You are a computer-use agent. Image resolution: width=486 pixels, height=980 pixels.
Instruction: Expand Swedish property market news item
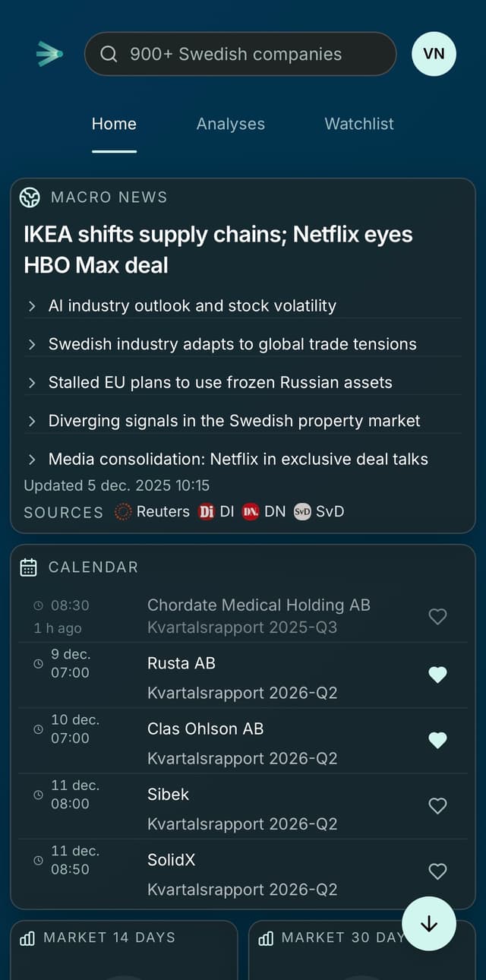point(234,421)
